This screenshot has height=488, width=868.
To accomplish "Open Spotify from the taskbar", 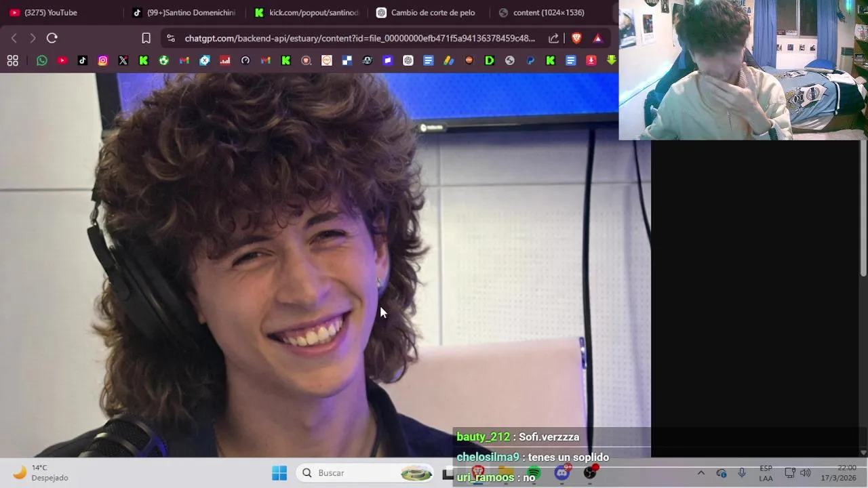I will (534, 472).
